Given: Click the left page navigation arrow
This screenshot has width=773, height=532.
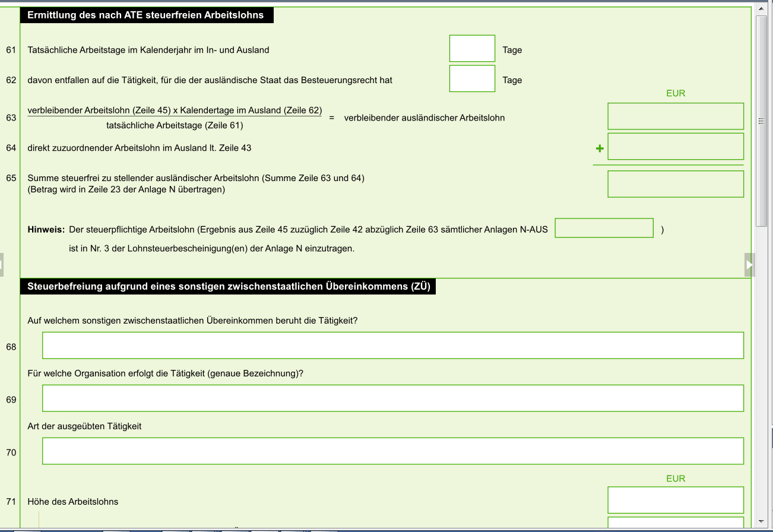Looking at the screenshot, I should 2,264.
